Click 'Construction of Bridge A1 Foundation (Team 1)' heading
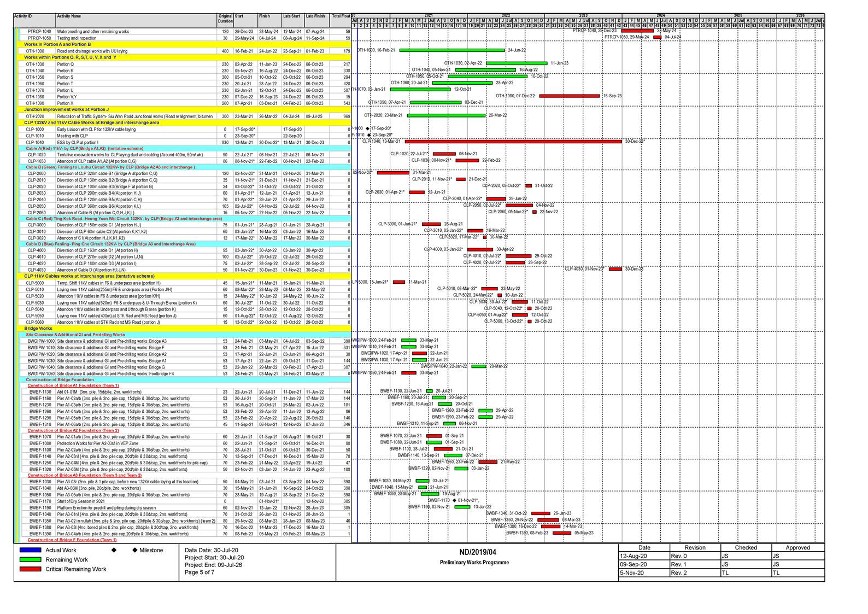The image size is (868, 614). pos(72,385)
